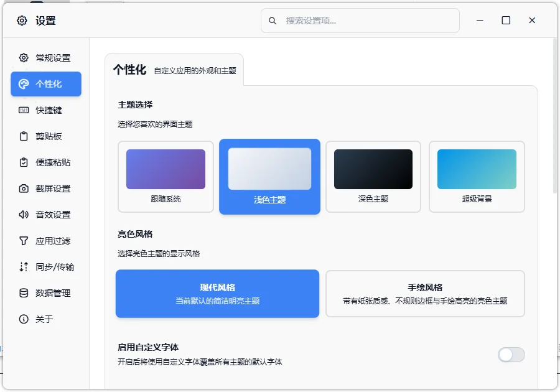Click the clipboard icon beside 剪贴板

pyautogui.click(x=24, y=136)
